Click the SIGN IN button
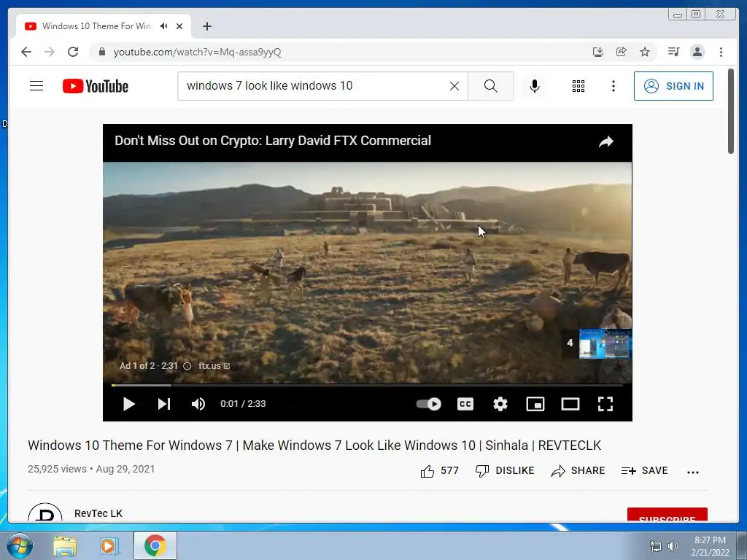Image resolution: width=747 pixels, height=560 pixels. (673, 86)
